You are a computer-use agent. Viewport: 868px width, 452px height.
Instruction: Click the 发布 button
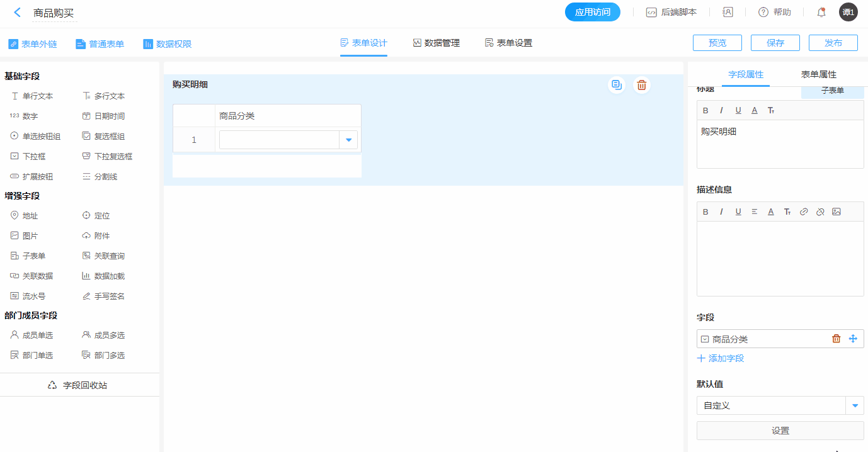click(x=833, y=43)
